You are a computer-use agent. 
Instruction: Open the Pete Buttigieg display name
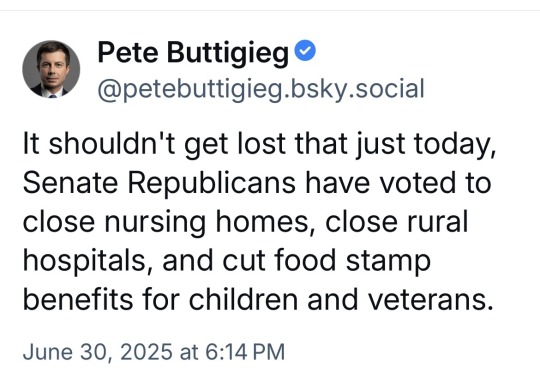click(x=193, y=53)
